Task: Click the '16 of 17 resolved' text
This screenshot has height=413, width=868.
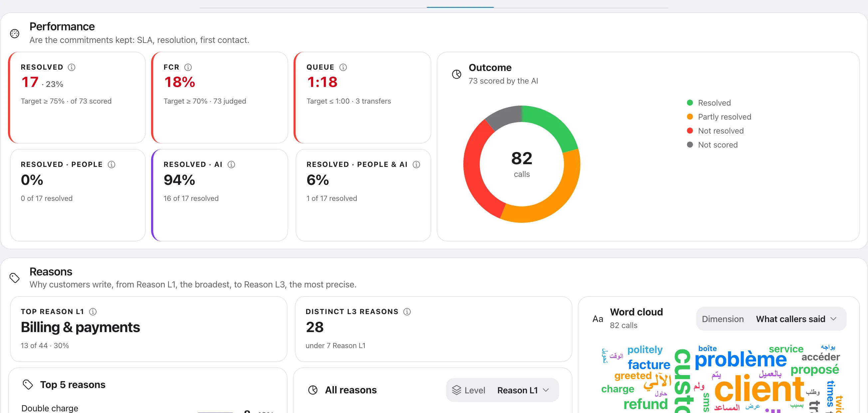Action: pyautogui.click(x=191, y=198)
